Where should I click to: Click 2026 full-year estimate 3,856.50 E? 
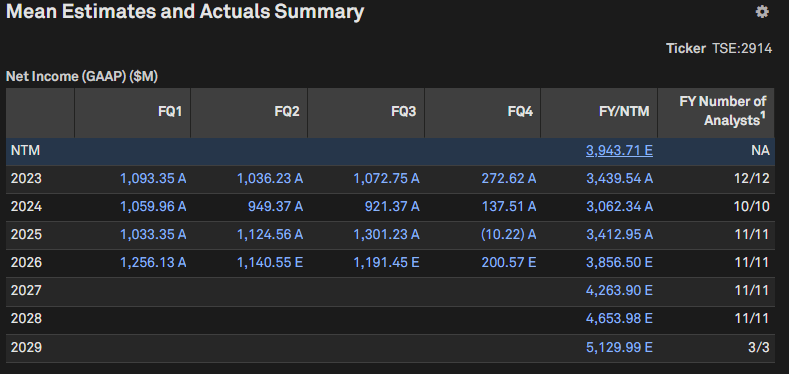pyautogui.click(x=619, y=262)
